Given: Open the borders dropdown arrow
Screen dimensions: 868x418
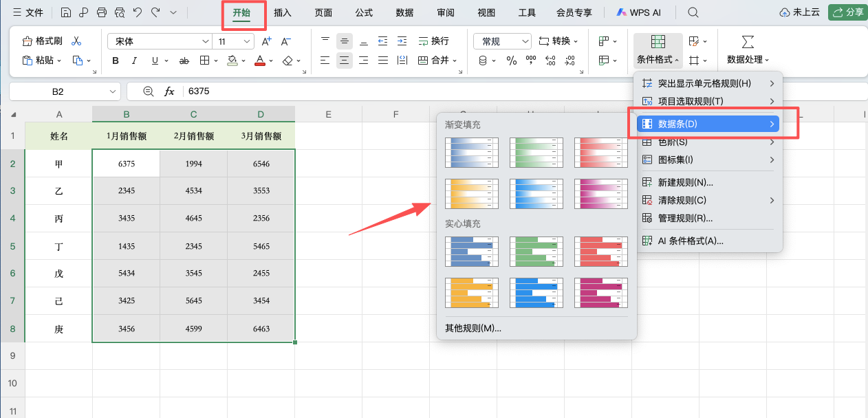Looking at the screenshot, I should pos(216,60).
